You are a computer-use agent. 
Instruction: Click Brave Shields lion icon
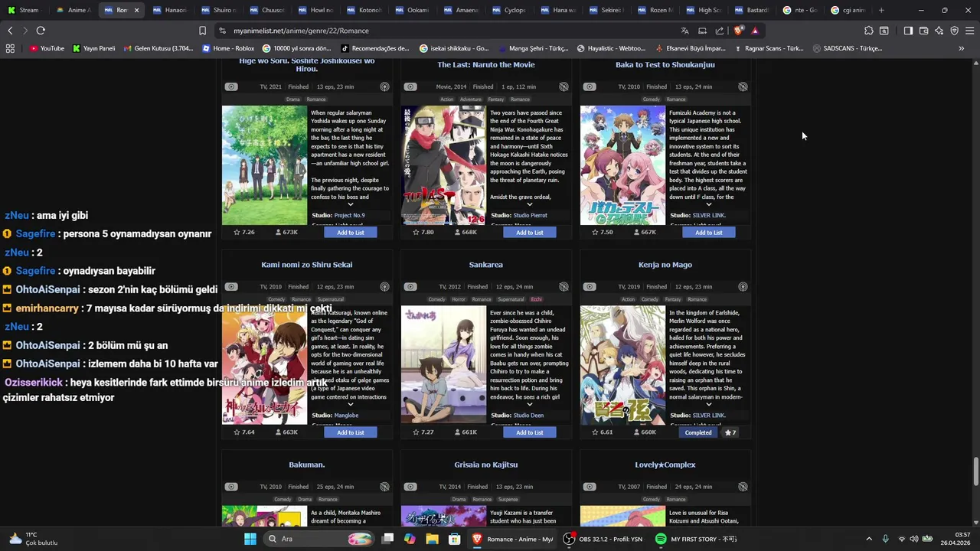point(738,31)
